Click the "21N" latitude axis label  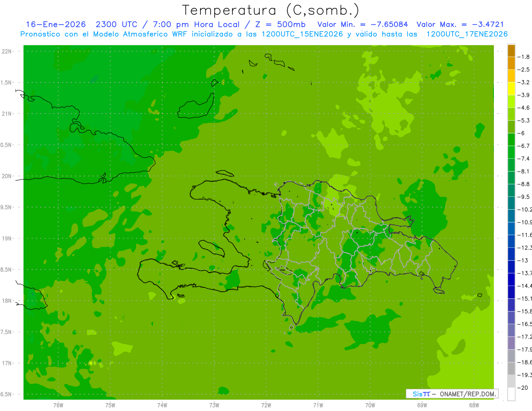(7, 114)
